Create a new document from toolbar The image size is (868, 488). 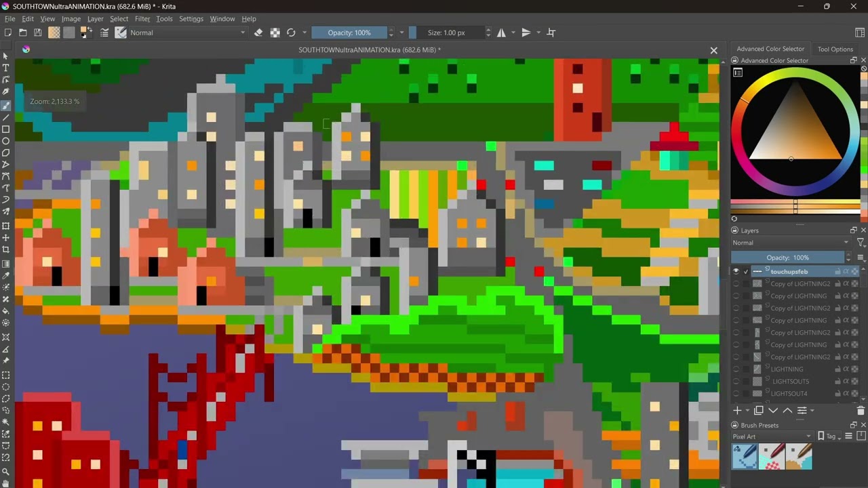click(x=8, y=33)
